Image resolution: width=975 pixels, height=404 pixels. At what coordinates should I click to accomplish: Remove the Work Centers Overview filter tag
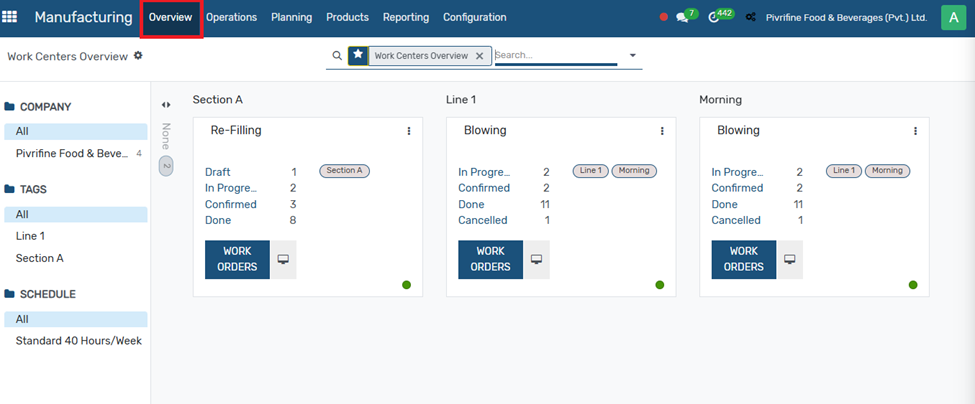point(480,56)
